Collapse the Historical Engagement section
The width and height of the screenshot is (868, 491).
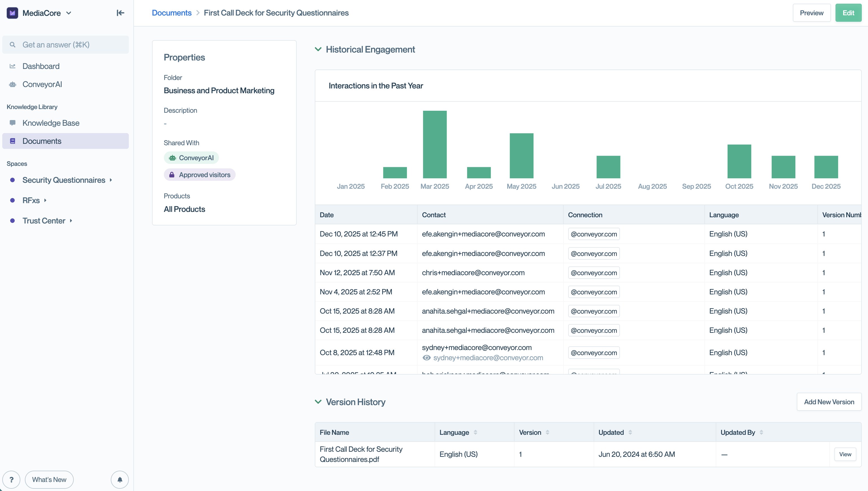click(x=318, y=49)
